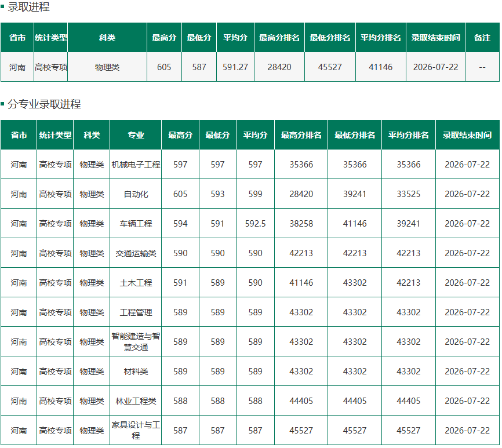Select the 机械电子工程 major cell

coord(136,165)
